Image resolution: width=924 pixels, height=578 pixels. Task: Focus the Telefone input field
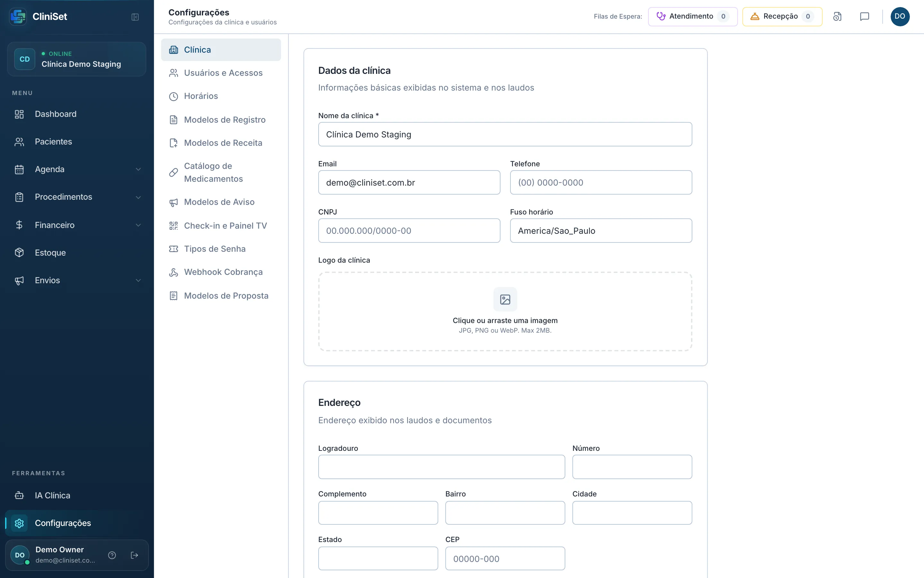click(601, 182)
